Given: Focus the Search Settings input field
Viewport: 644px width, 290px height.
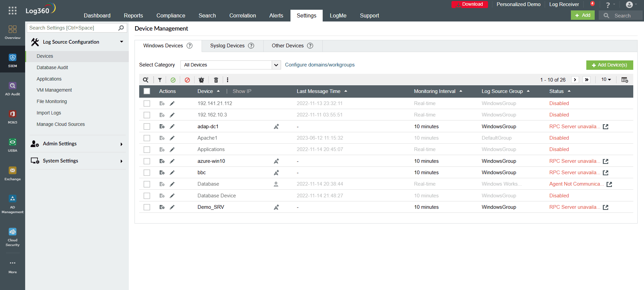Looking at the screenshot, I should tap(77, 28).
